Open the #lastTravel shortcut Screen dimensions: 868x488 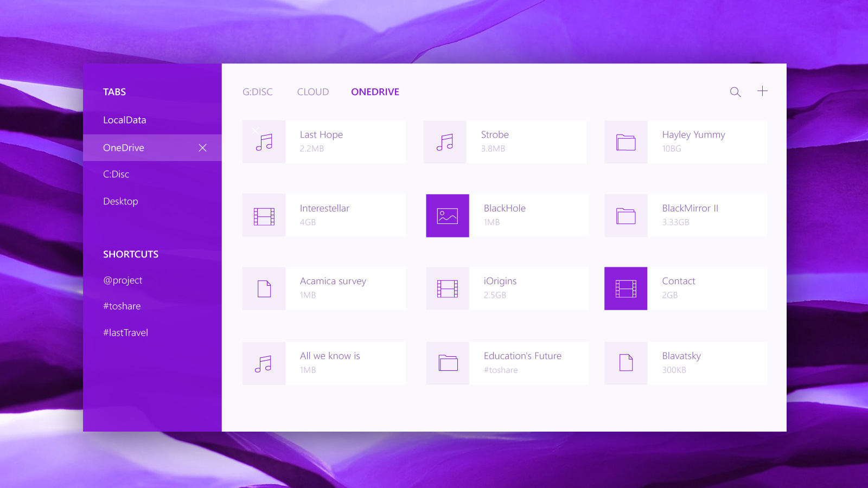pos(125,332)
